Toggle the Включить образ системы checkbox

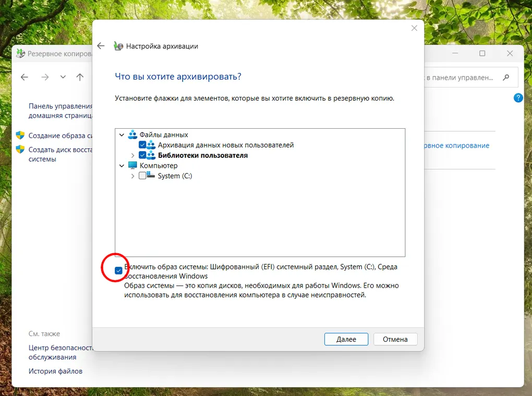pos(119,270)
